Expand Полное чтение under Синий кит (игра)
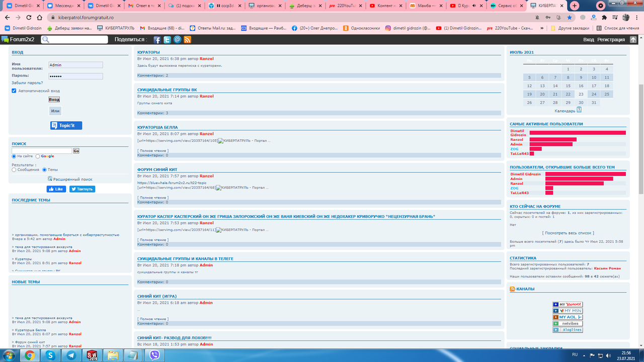 click(153, 319)
